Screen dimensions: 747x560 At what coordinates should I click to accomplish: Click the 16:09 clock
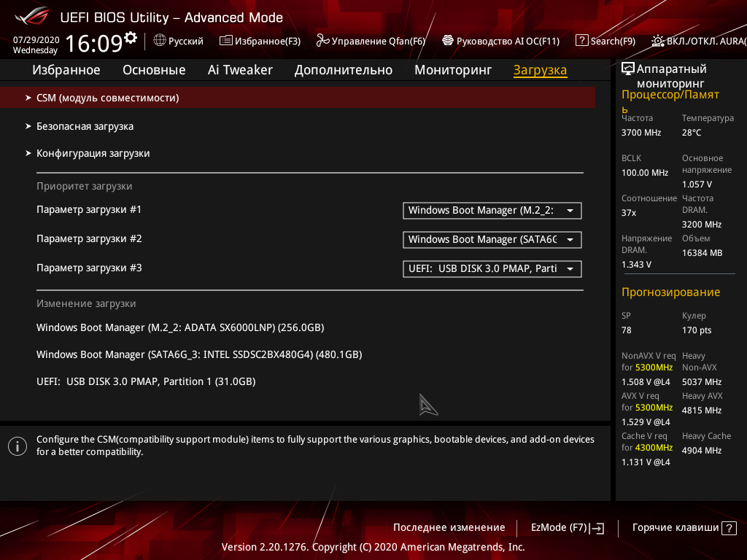pos(94,43)
